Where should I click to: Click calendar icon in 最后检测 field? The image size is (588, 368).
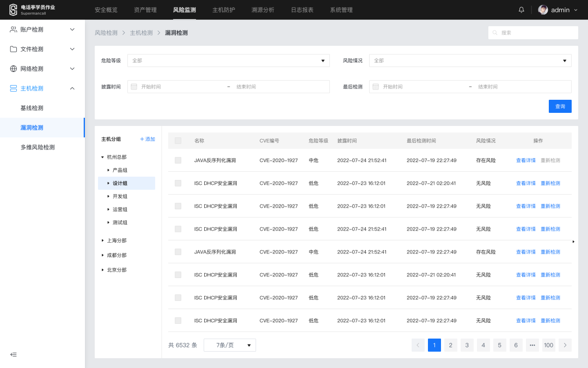pyautogui.click(x=375, y=87)
